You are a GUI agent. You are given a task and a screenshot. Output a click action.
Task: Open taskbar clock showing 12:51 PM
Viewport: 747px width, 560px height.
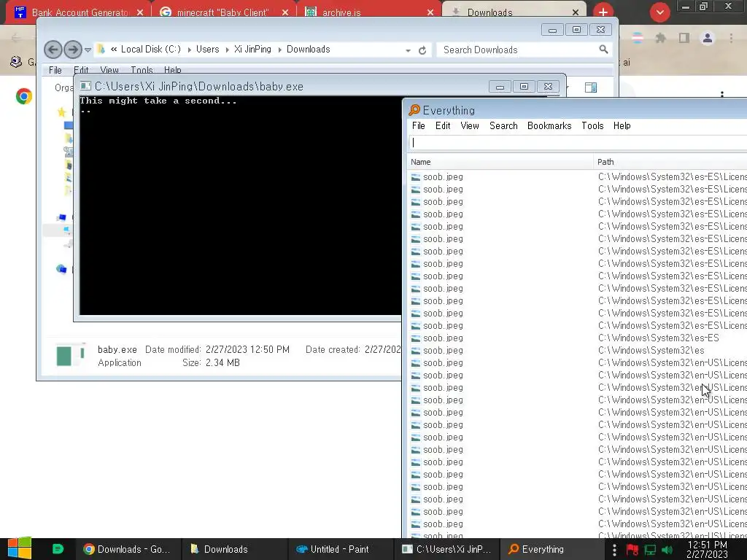pyautogui.click(x=707, y=549)
